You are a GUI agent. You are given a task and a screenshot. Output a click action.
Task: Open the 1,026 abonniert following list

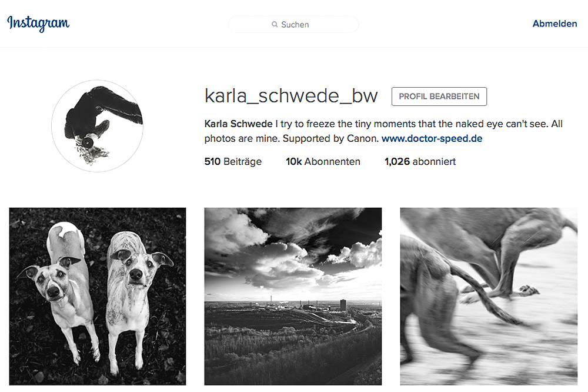420,161
